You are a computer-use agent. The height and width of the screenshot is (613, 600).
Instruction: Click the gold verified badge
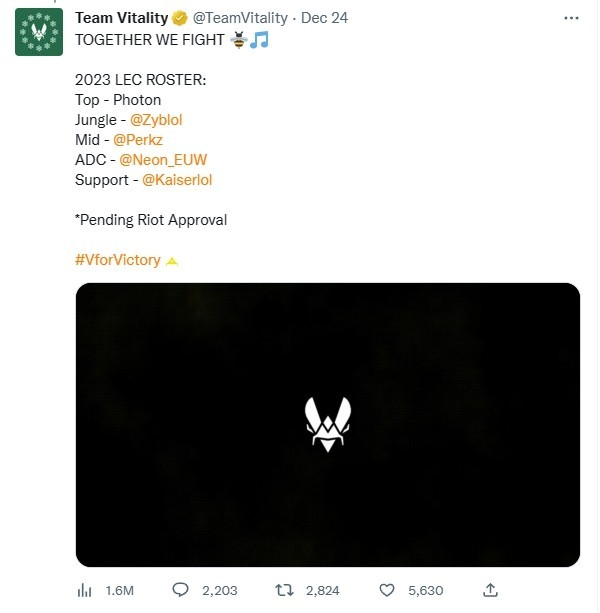coord(180,18)
